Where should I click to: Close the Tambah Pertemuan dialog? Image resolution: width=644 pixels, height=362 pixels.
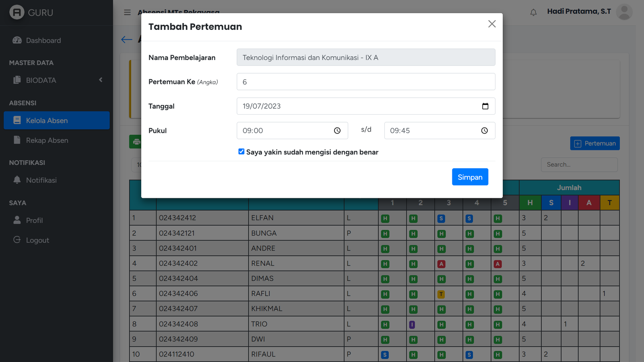(492, 24)
